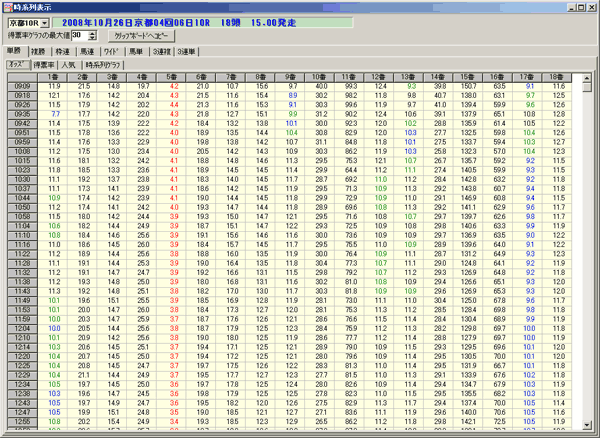This screenshot has height=438, width=600.
Task: Click the 5番 column header
Action: point(171,77)
